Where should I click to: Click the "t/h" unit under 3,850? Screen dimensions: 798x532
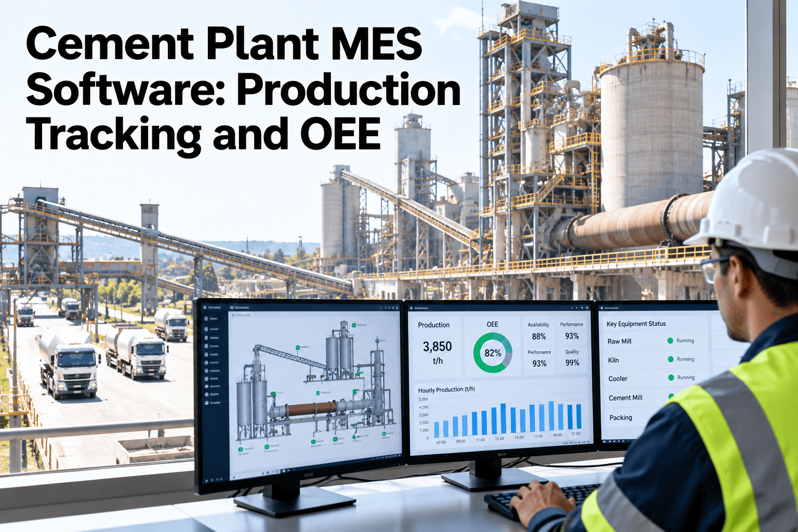point(438,361)
